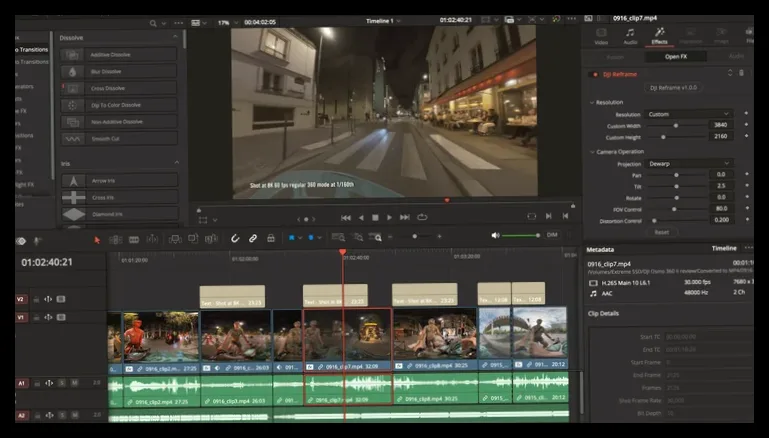Open the flag color dropdown arrow
Screen dimensions: 769x438
point(300,238)
